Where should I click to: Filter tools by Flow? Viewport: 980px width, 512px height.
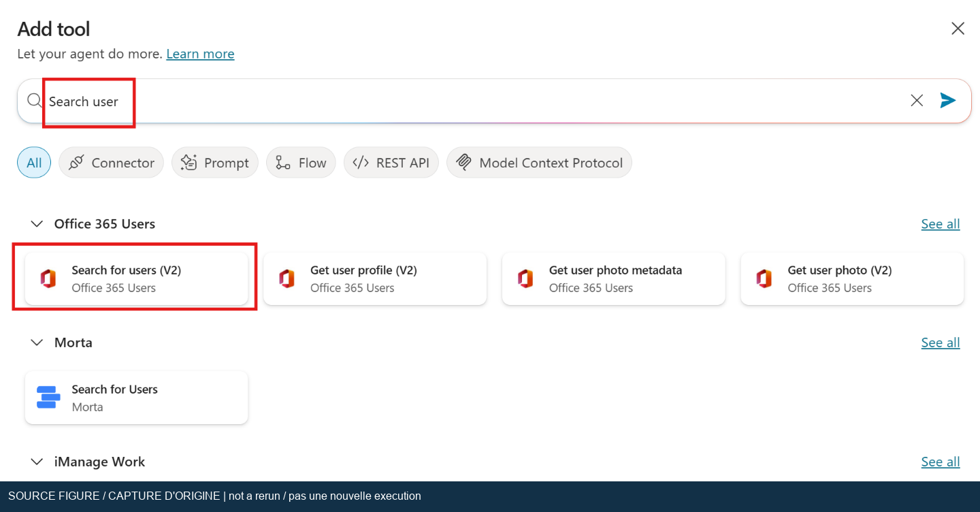pyautogui.click(x=301, y=163)
